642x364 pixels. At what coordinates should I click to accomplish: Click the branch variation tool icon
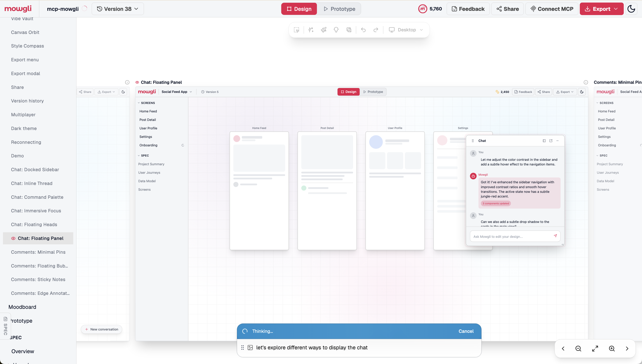coord(311,30)
